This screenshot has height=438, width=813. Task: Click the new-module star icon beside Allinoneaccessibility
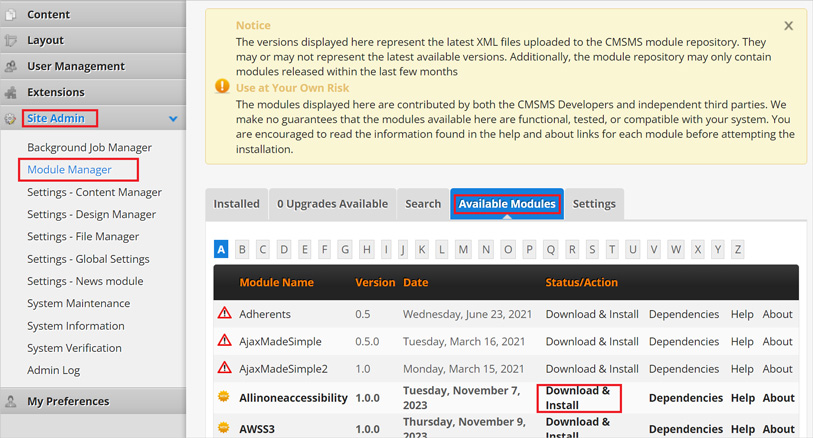point(223,397)
